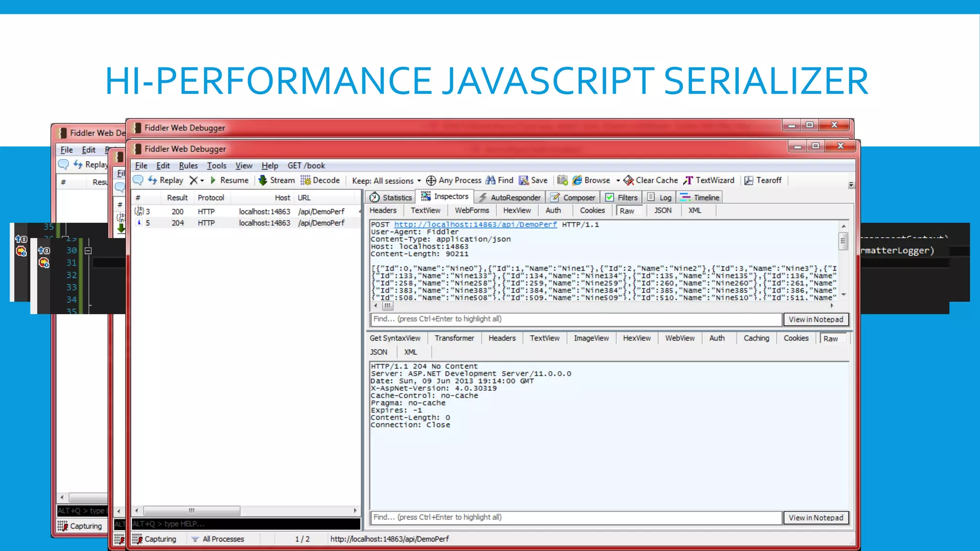Click the Any Process target icon
The height and width of the screenshot is (551, 980).
[431, 180]
